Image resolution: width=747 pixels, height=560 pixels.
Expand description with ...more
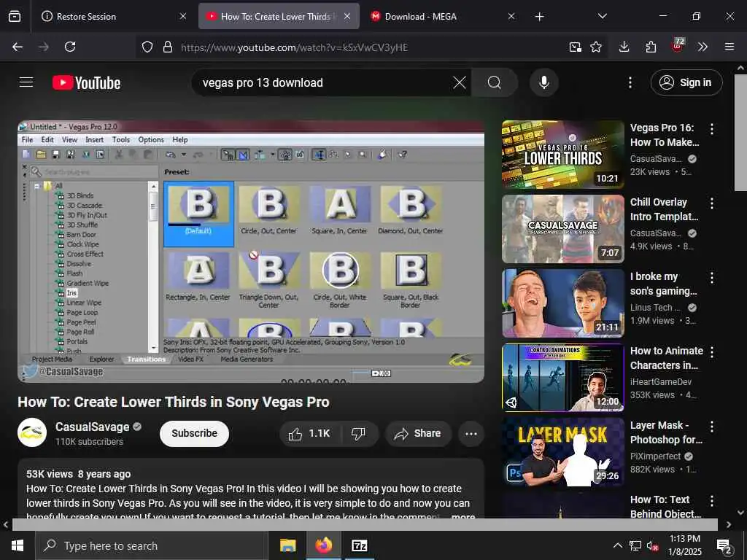(462, 516)
